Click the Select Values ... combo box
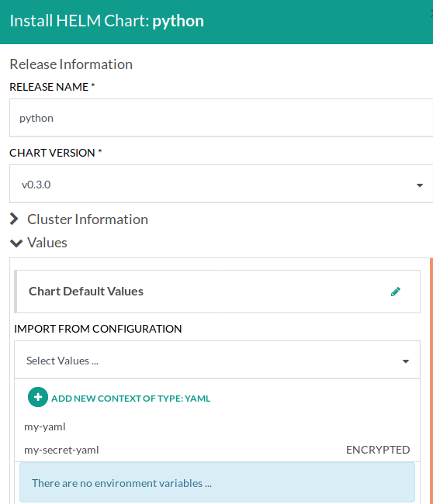Screen dimensions: 433x504 [x=217, y=360]
